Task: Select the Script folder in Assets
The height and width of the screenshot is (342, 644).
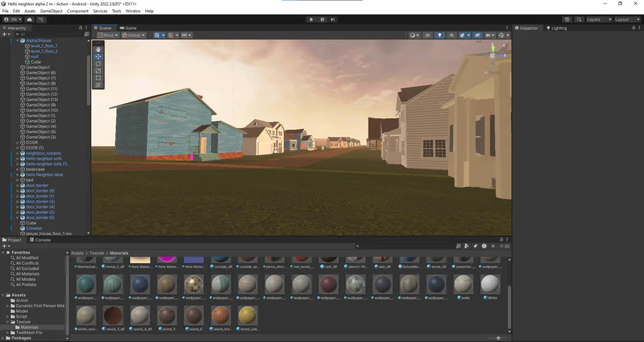Action: coord(21,316)
